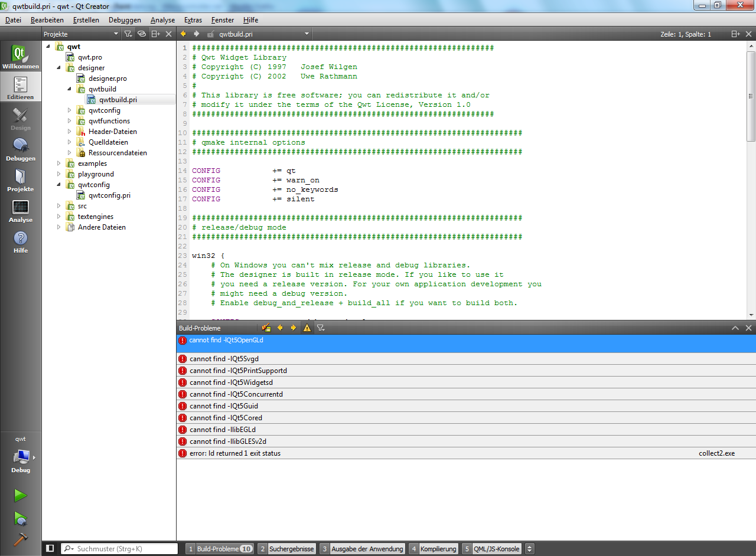The image size is (756, 556).
Task: Open the qwt Debug kit selector
Action: pos(21,456)
